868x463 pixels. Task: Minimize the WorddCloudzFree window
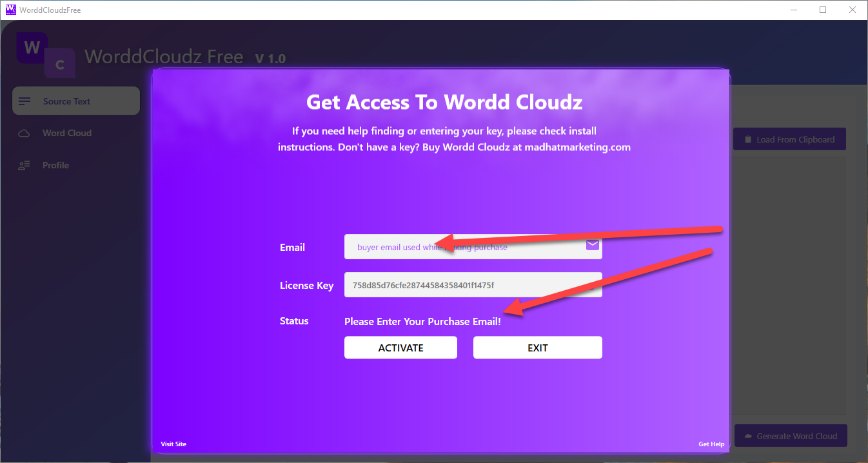coord(793,10)
